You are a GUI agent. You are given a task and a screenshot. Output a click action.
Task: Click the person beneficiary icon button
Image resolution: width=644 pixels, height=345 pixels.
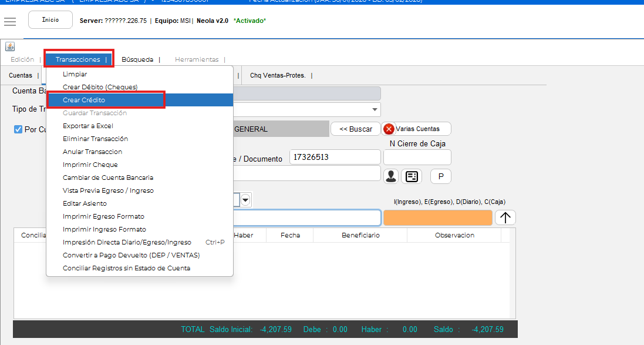(391, 176)
